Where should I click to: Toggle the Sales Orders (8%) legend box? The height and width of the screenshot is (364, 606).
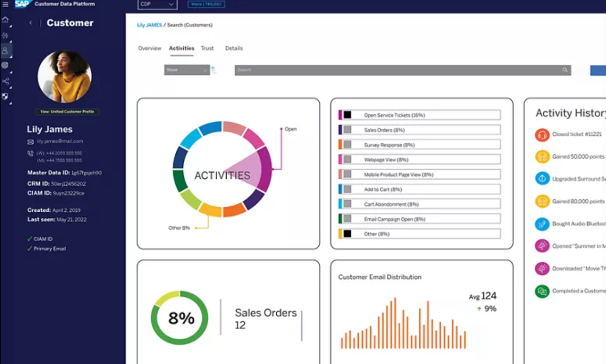347,130
